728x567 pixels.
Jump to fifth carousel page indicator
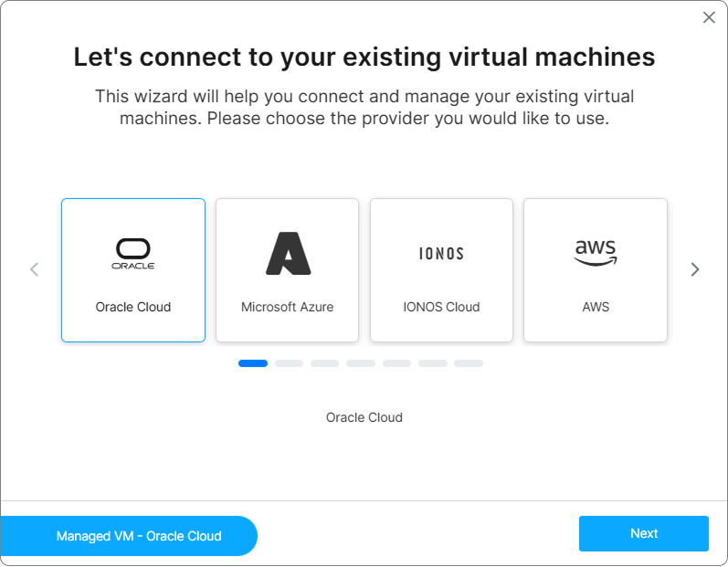pos(397,363)
